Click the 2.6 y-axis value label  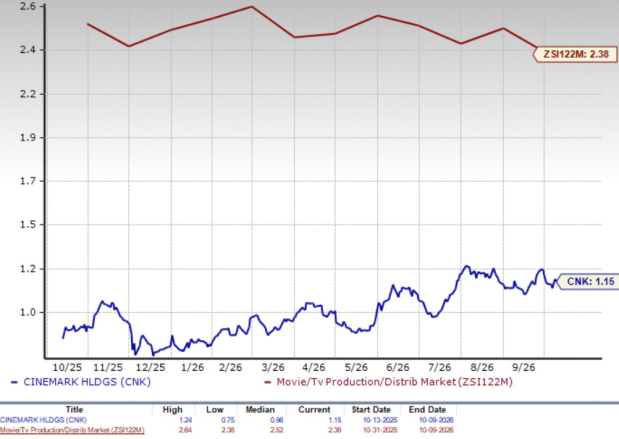click(x=28, y=6)
